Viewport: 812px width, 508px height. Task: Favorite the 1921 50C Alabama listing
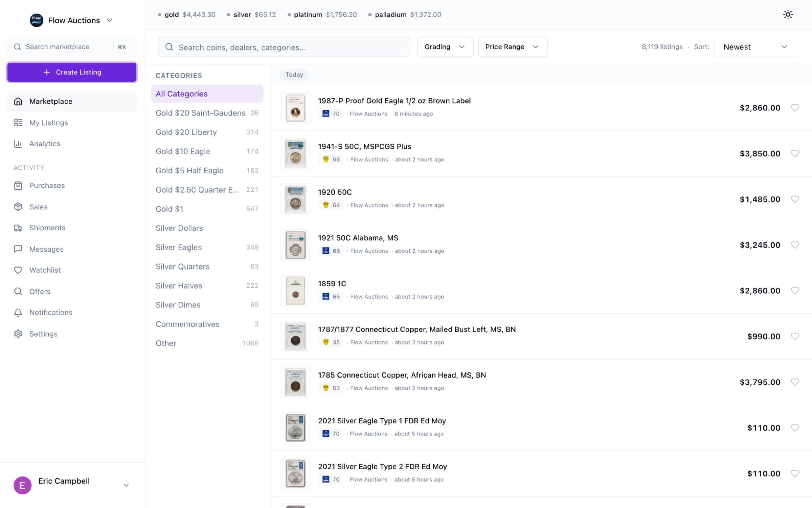pos(795,245)
